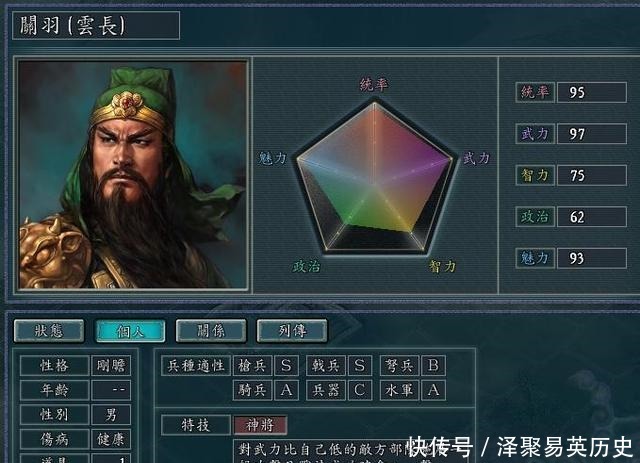Click the 兵器 C rating box

click(x=359, y=390)
